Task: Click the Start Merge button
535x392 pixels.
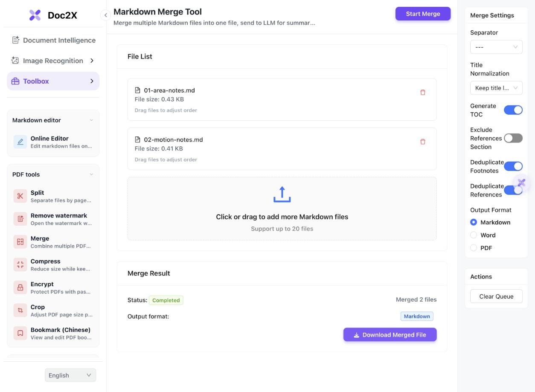Action: pyautogui.click(x=423, y=14)
